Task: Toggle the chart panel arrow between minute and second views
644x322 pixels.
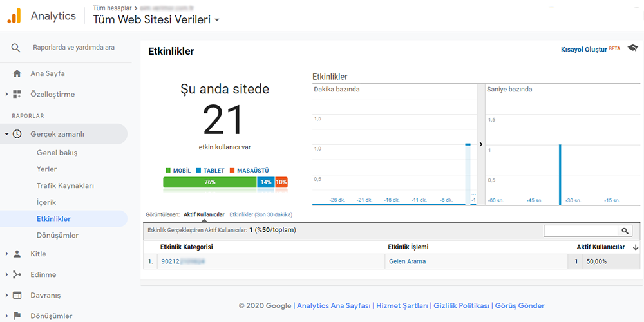Action: 480,144
